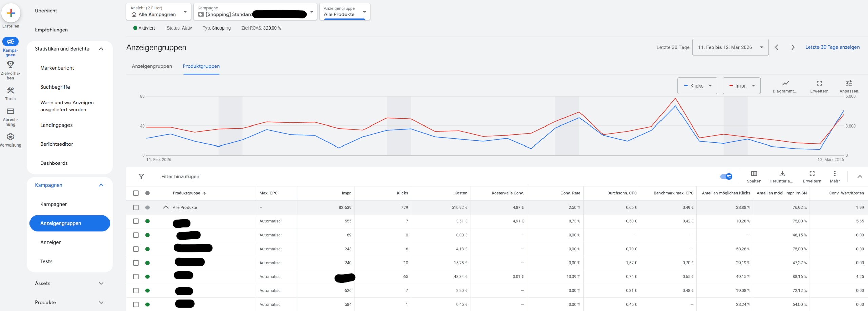868x311 pixels.
Task: Click the Erstellen plus icon
Action: (11, 13)
